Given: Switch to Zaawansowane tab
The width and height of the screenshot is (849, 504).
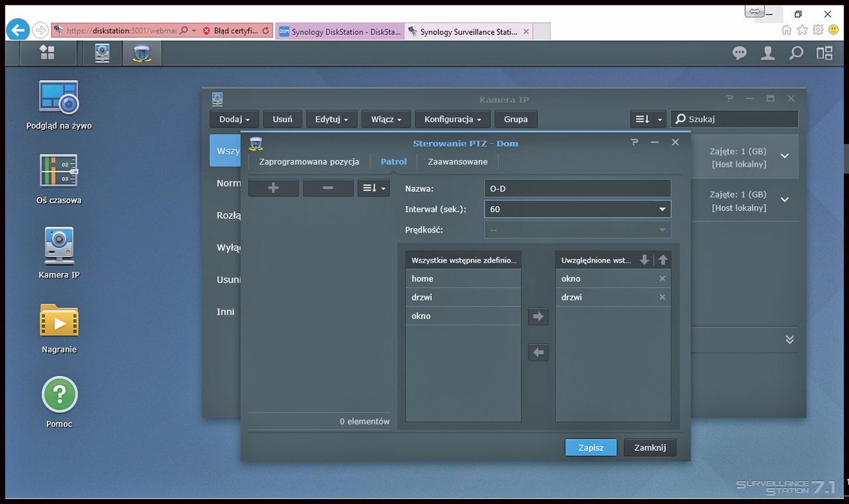Looking at the screenshot, I should (x=458, y=162).
